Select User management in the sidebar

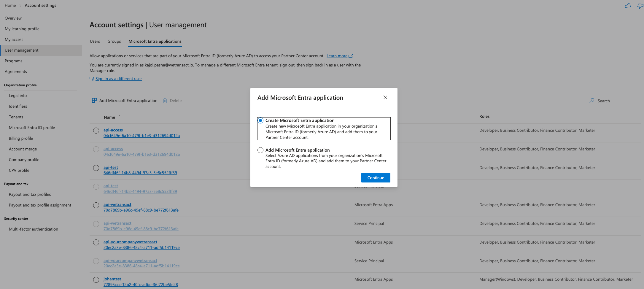41,50
